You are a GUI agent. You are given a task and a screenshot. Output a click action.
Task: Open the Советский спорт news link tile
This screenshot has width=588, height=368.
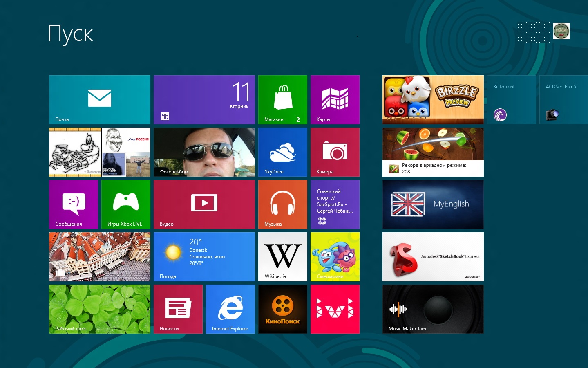pos(335,204)
